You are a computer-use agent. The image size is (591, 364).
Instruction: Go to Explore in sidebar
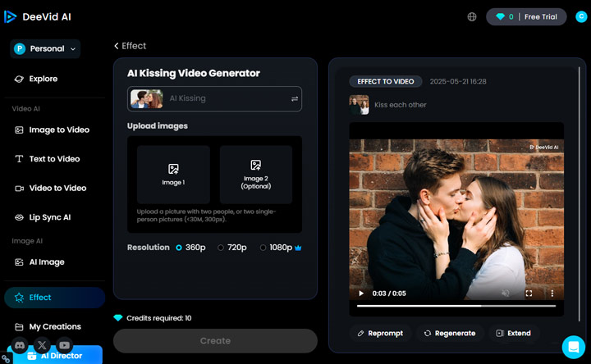click(x=36, y=79)
